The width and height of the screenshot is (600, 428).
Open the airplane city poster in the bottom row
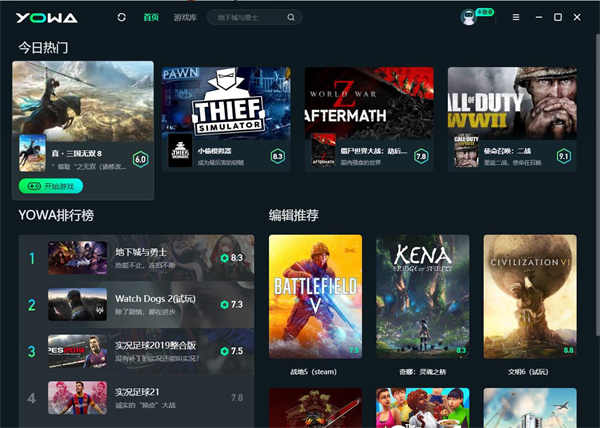(530, 408)
